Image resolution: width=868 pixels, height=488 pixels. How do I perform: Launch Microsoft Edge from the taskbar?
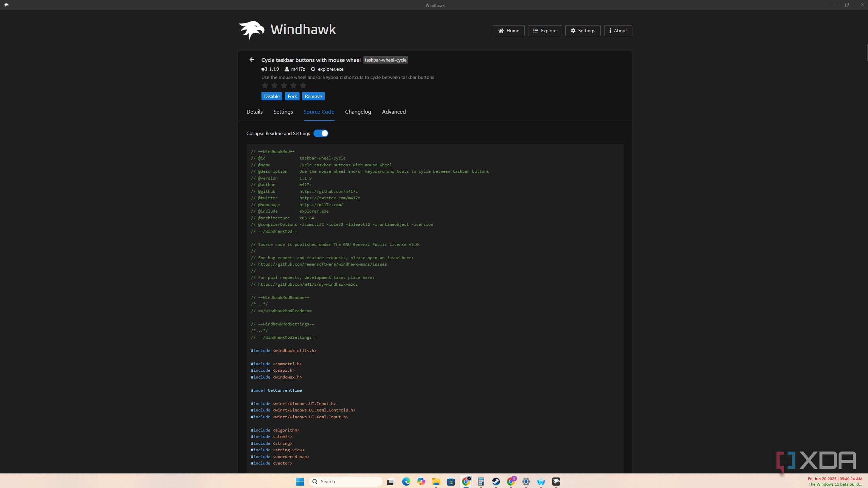point(406,482)
